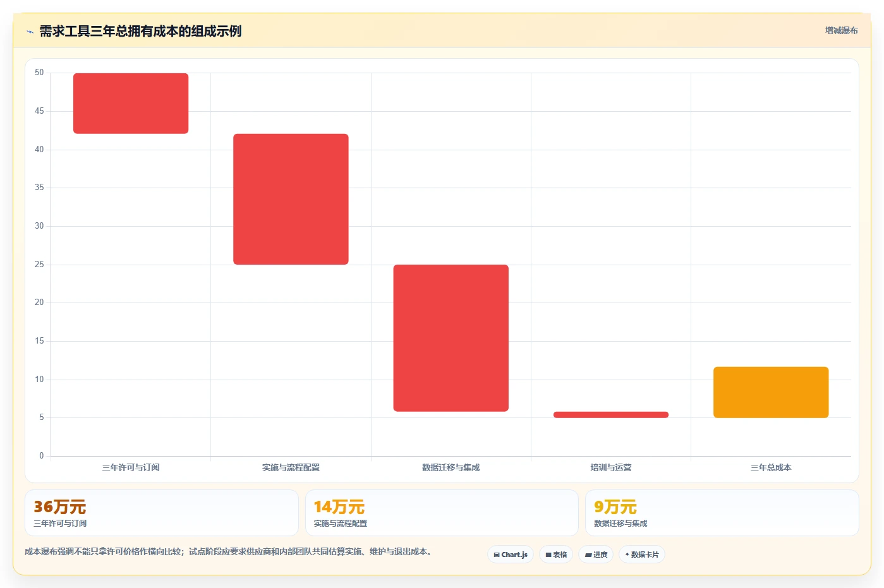Click the 三年总成本 axis label
Screen dimensions: 884x588
tap(771, 468)
